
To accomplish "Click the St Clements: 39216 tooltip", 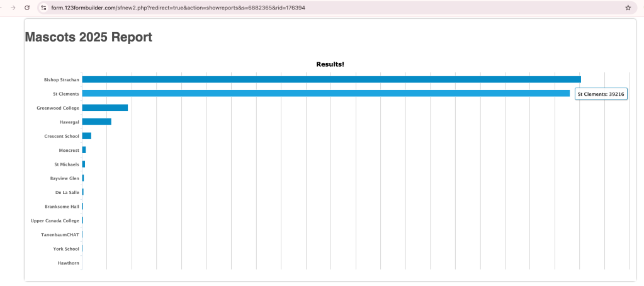I will [x=601, y=94].
